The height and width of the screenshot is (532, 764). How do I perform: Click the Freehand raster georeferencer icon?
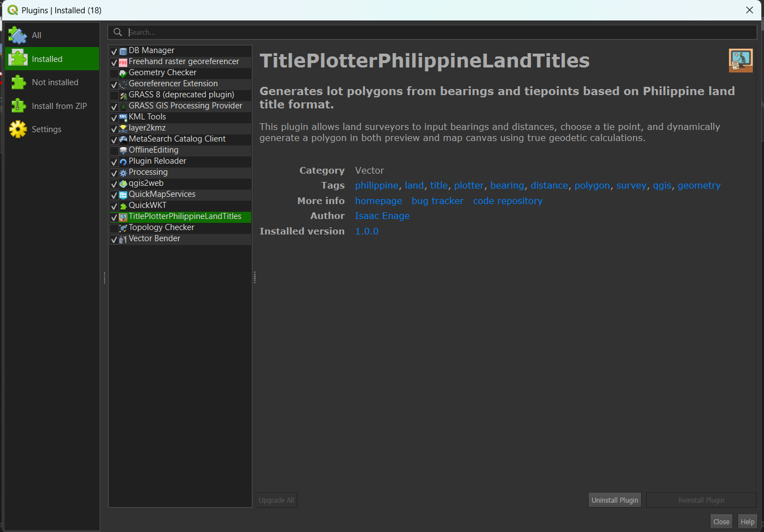coord(123,62)
